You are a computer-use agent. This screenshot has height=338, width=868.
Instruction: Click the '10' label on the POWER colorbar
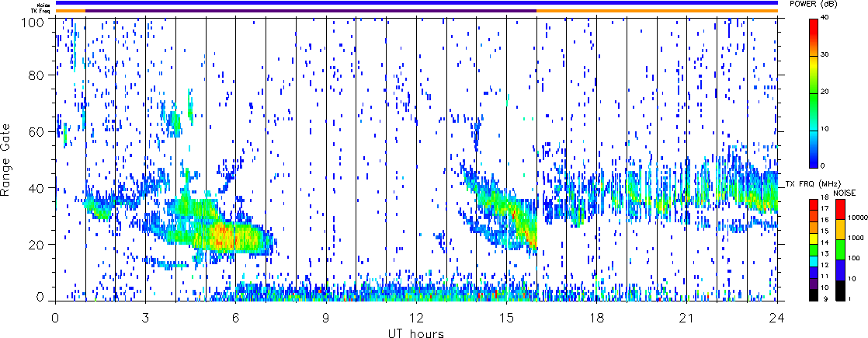click(825, 128)
